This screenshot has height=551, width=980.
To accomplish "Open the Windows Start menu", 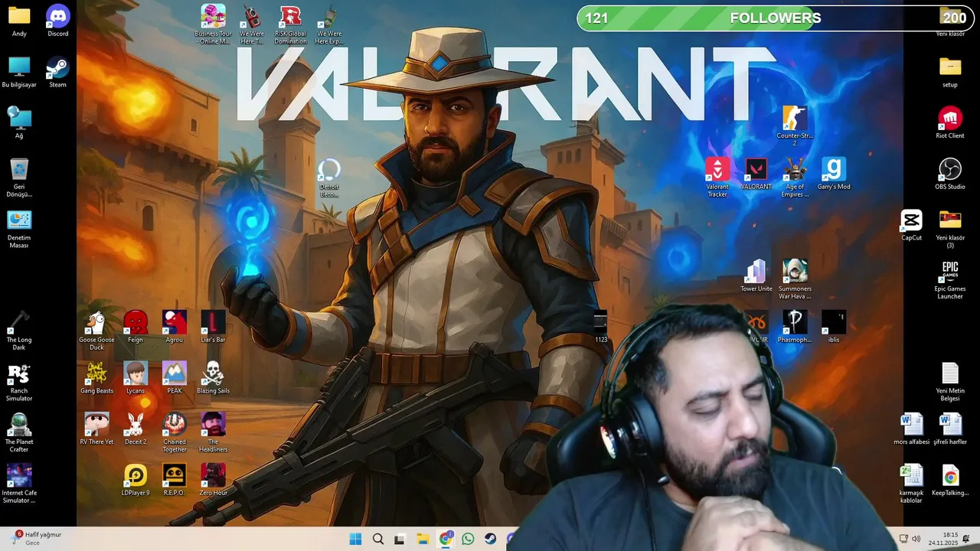I will [355, 539].
